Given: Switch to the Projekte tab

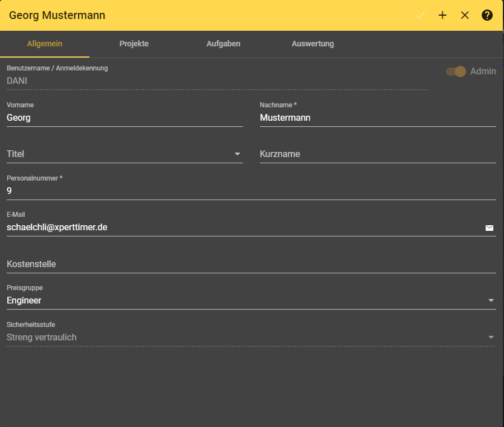Looking at the screenshot, I should point(134,44).
